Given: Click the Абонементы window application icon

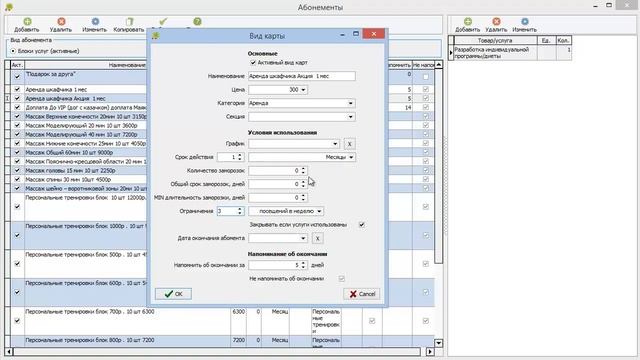Looking at the screenshot, I should 8,7.
